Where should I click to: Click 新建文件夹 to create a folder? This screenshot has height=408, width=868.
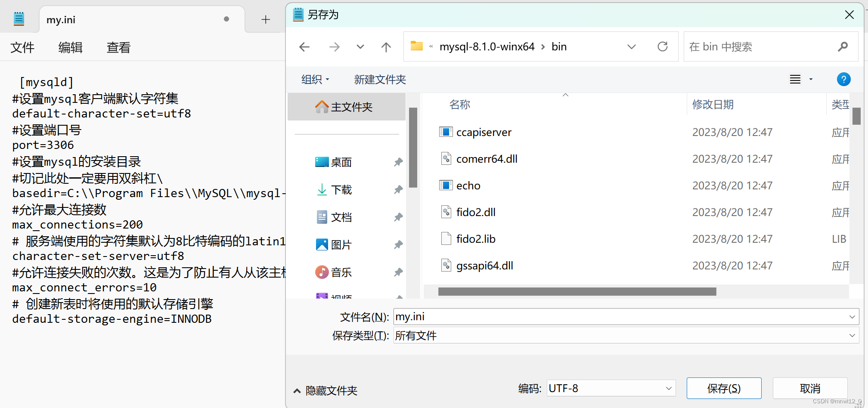(379, 79)
